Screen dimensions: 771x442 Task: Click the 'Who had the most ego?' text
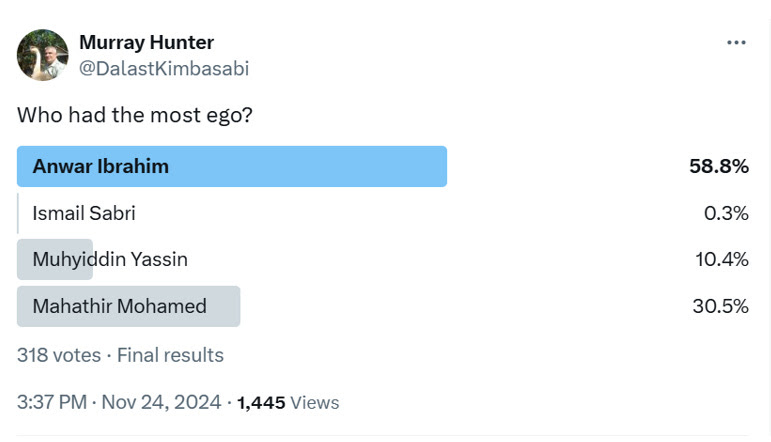pyautogui.click(x=135, y=115)
